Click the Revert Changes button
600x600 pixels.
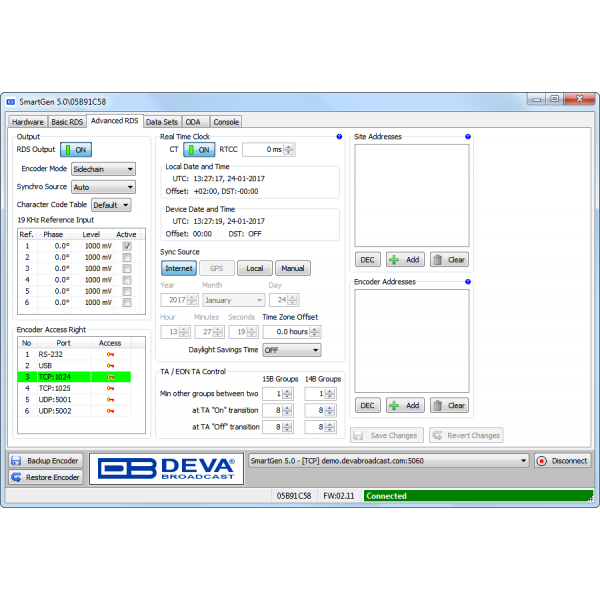(466, 435)
